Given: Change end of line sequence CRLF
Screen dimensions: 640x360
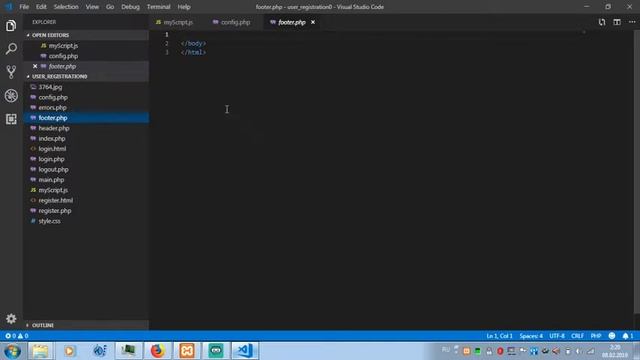Looking at the screenshot, I should point(577,336).
